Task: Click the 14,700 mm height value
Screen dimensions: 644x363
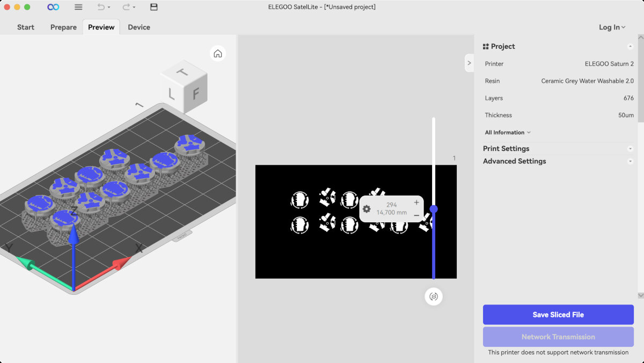Action: pos(392,213)
